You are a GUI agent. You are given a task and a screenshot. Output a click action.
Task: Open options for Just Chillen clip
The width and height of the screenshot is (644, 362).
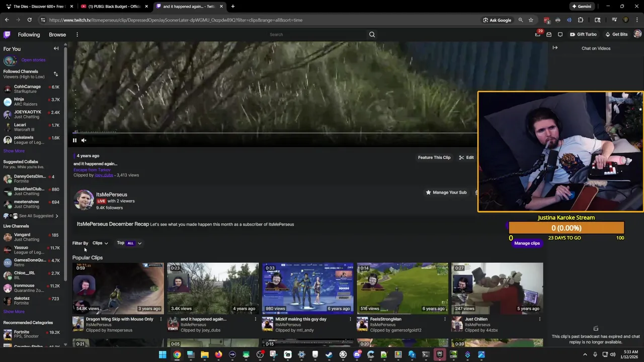click(540, 319)
